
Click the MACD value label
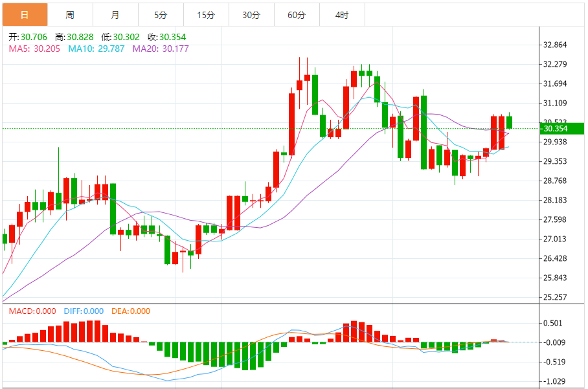(x=32, y=311)
